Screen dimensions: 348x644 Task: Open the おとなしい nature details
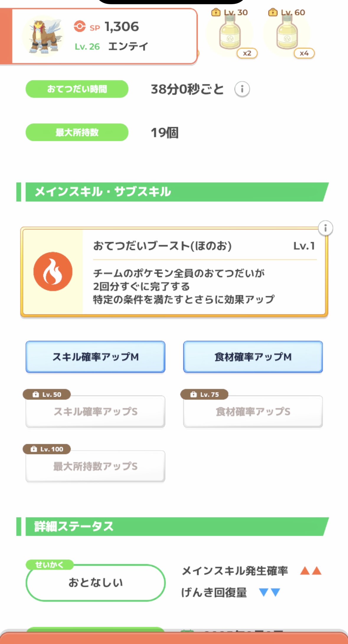[95, 582]
